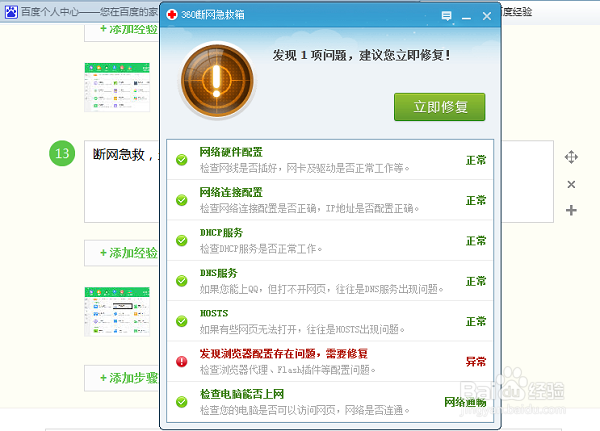Select the HOSTS heading
The width and height of the screenshot is (600, 431).
(214, 313)
